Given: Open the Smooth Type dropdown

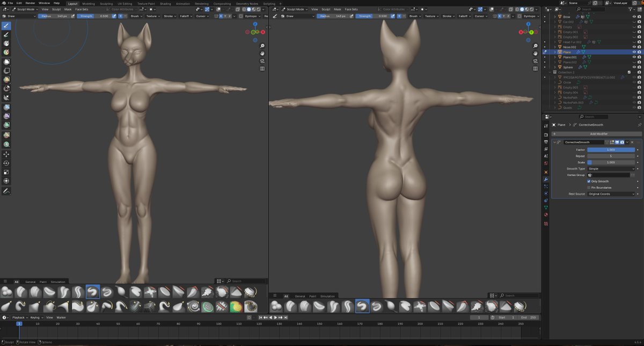Looking at the screenshot, I should tap(611, 169).
